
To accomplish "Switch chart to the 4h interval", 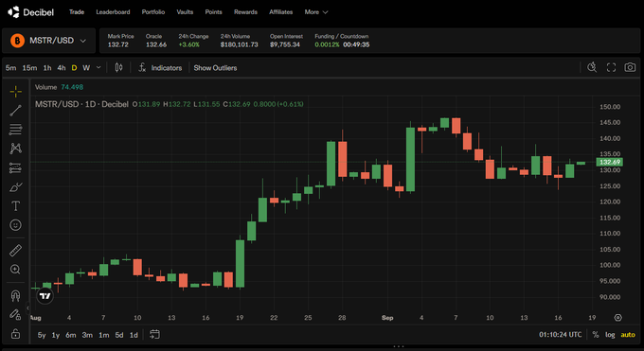I will point(62,68).
